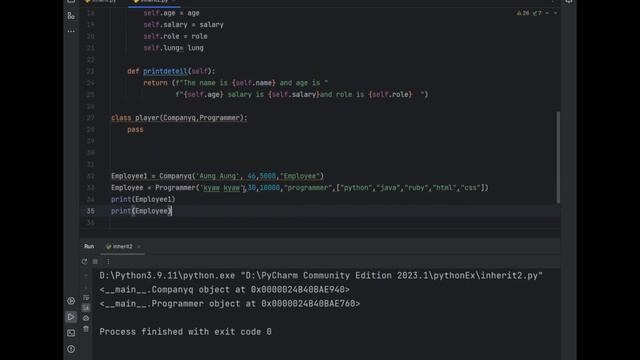Click '__main__.Companyq object' console output line
640x360 pixels.
coord(224,289)
